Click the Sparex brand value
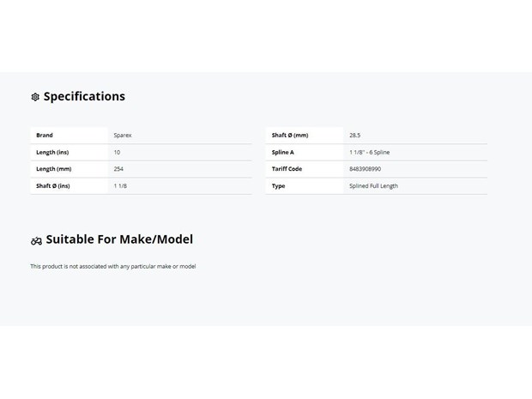 click(x=123, y=136)
